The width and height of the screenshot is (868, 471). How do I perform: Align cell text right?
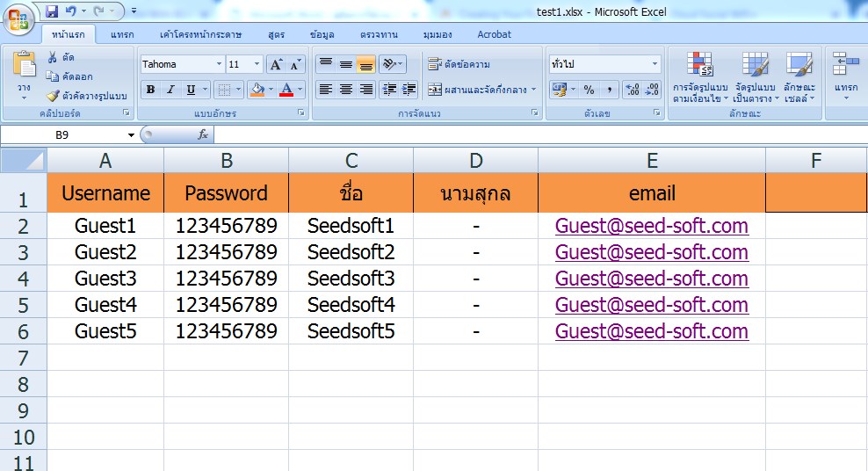pyautogui.click(x=365, y=89)
